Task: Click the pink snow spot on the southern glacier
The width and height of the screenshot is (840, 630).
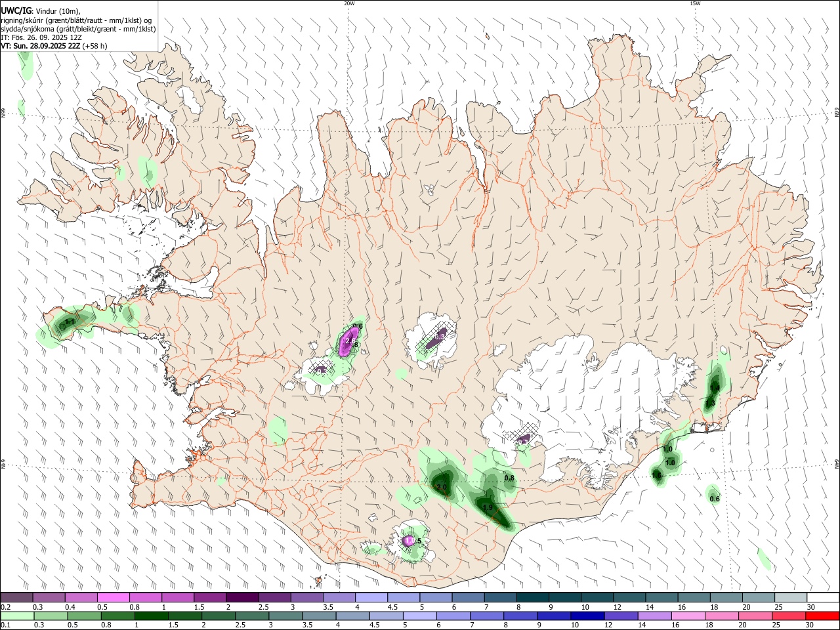Action: (x=409, y=541)
